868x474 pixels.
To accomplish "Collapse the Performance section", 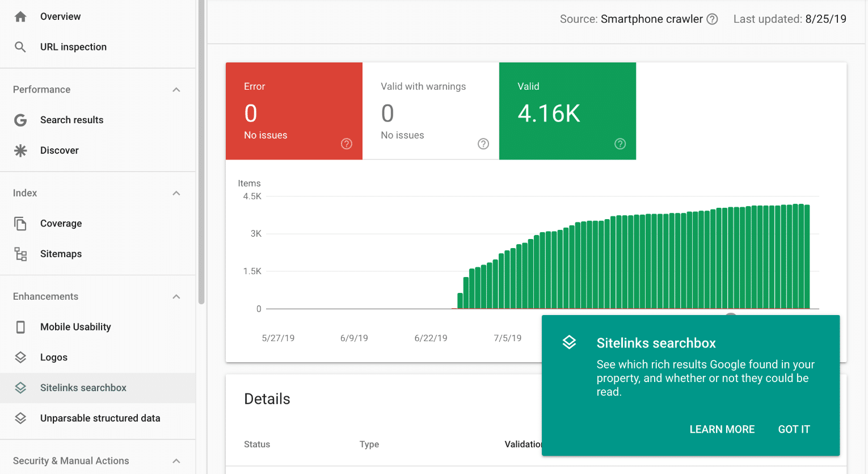I will click(x=176, y=89).
